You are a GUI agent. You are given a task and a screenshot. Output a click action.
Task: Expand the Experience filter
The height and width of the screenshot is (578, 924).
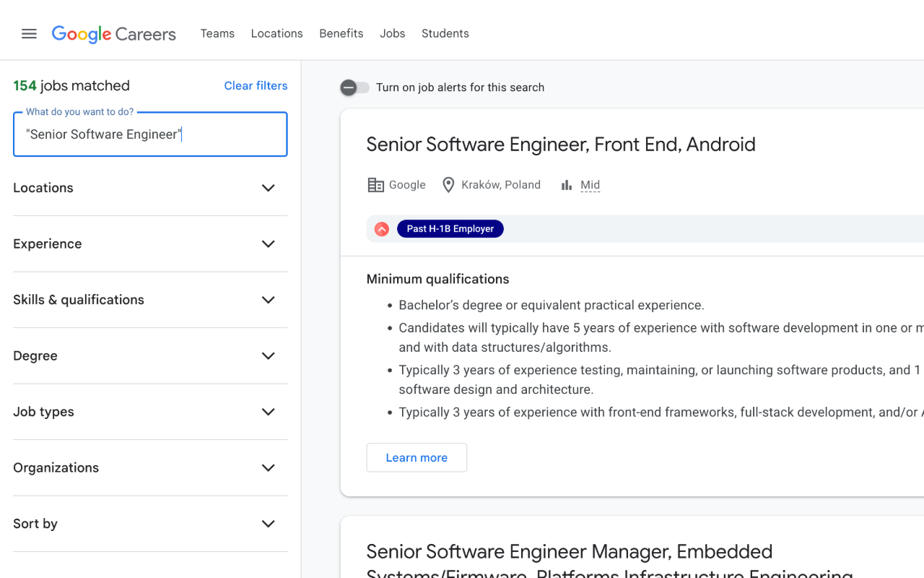coord(150,244)
